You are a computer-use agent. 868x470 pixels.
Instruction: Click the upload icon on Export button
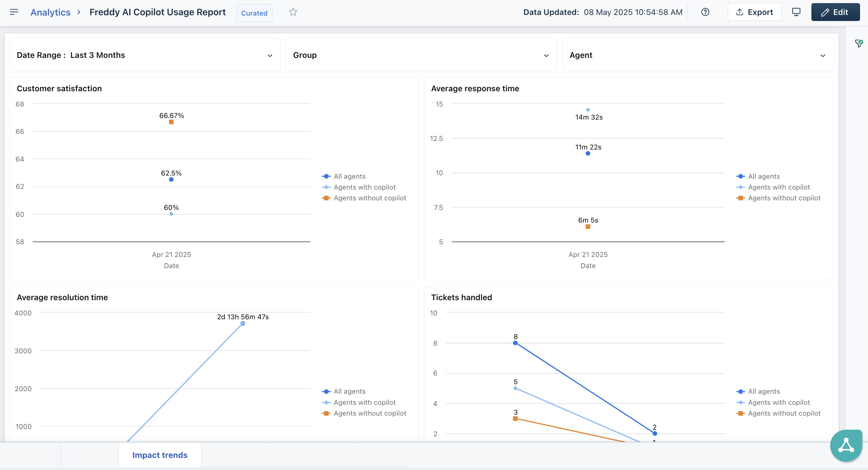click(740, 12)
